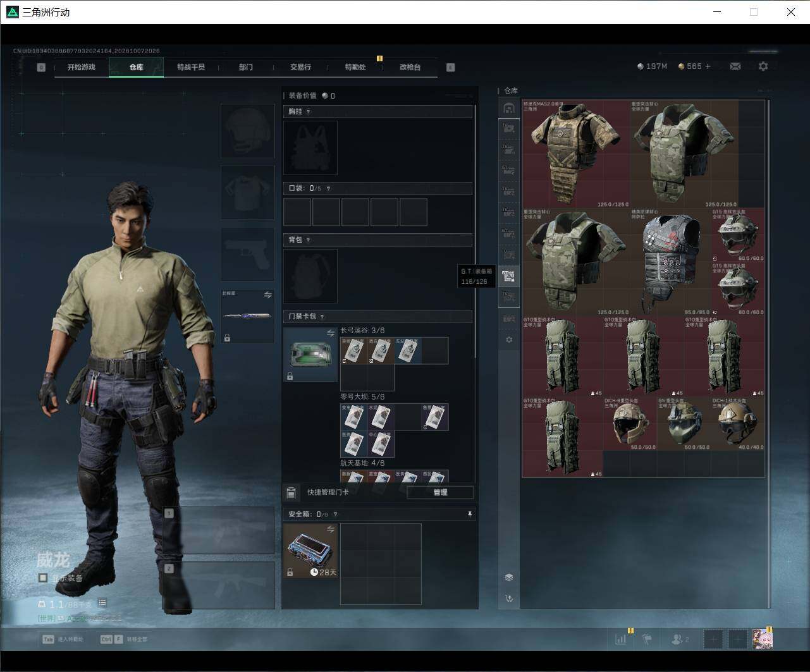Open game settings gear in top bar
This screenshot has width=810, height=672.
[763, 66]
